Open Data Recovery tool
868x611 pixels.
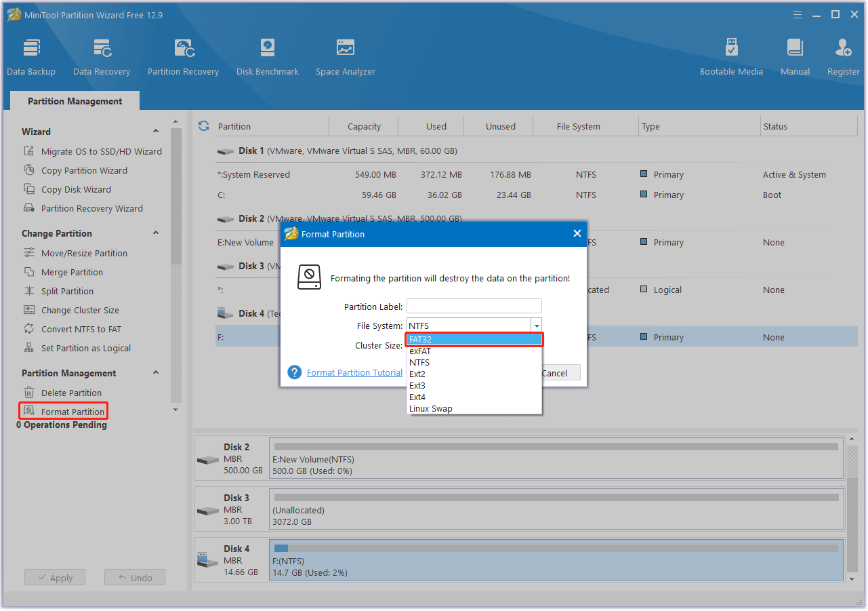click(x=102, y=57)
